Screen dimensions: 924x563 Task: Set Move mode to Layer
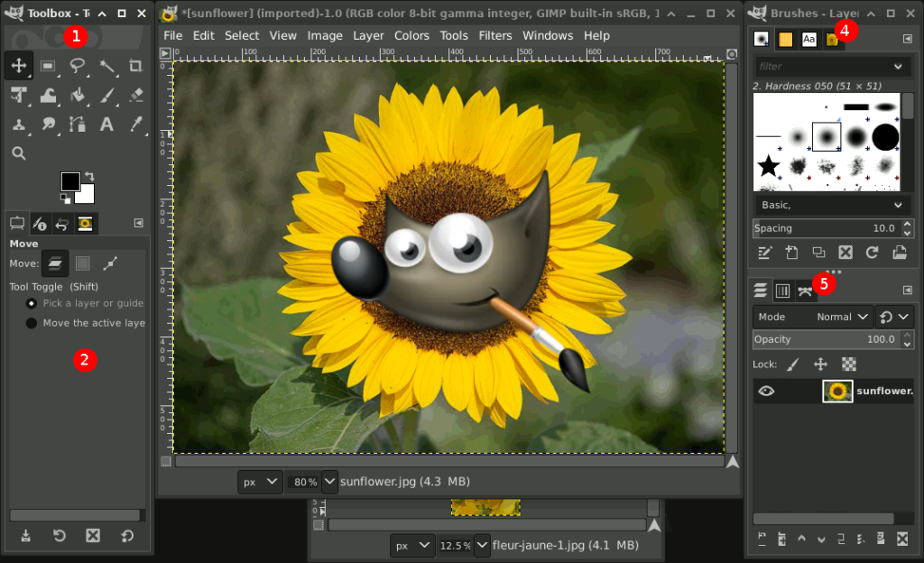tap(55, 263)
